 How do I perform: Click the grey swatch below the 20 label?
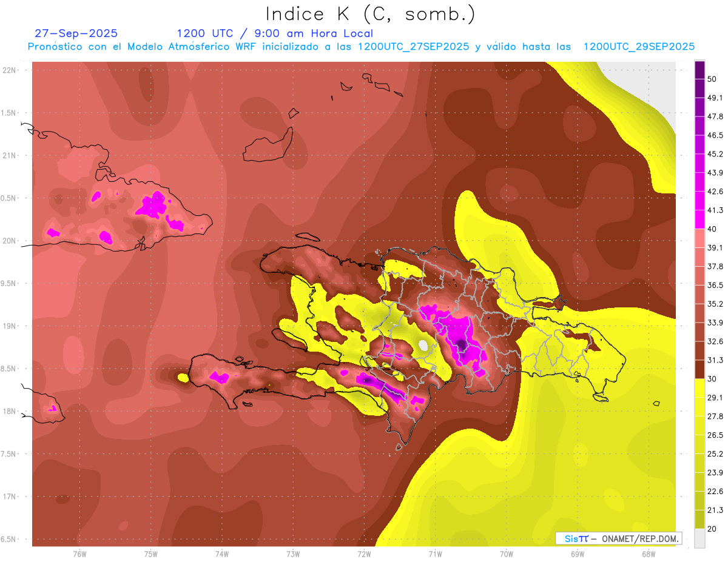pos(699,538)
